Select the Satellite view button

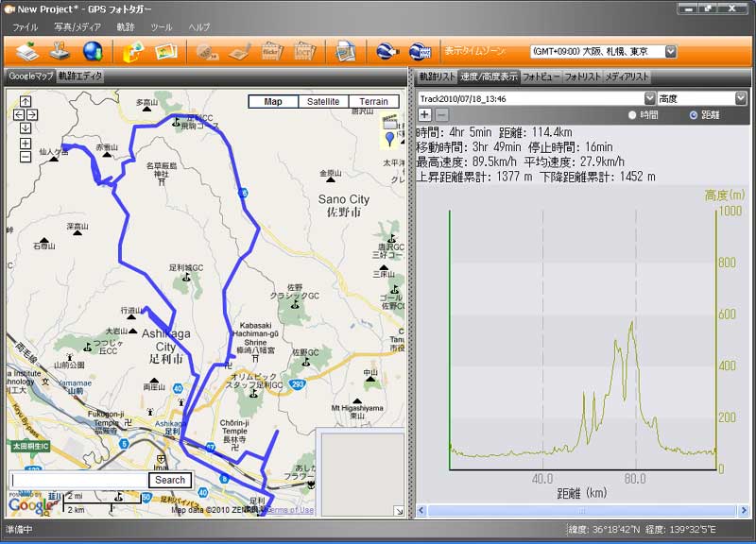[323, 101]
